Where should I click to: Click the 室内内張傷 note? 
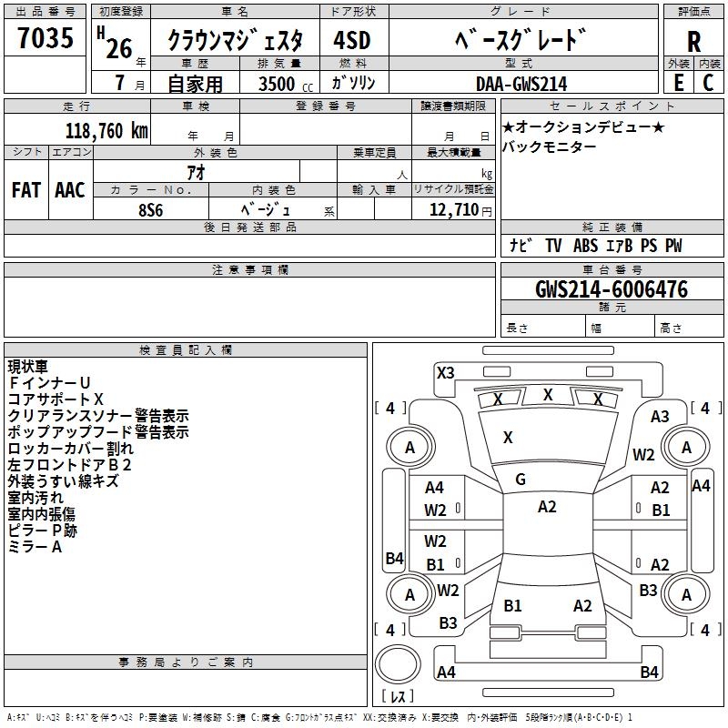(41, 514)
